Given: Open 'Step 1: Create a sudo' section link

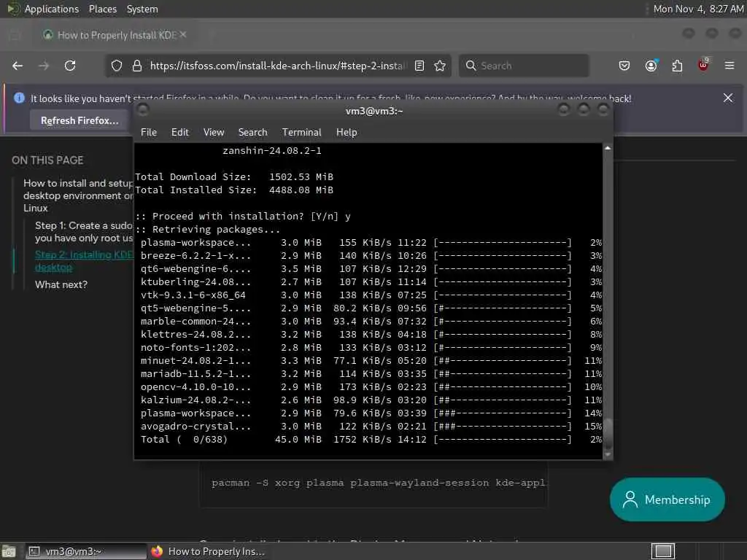Looking at the screenshot, I should point(84,232).
